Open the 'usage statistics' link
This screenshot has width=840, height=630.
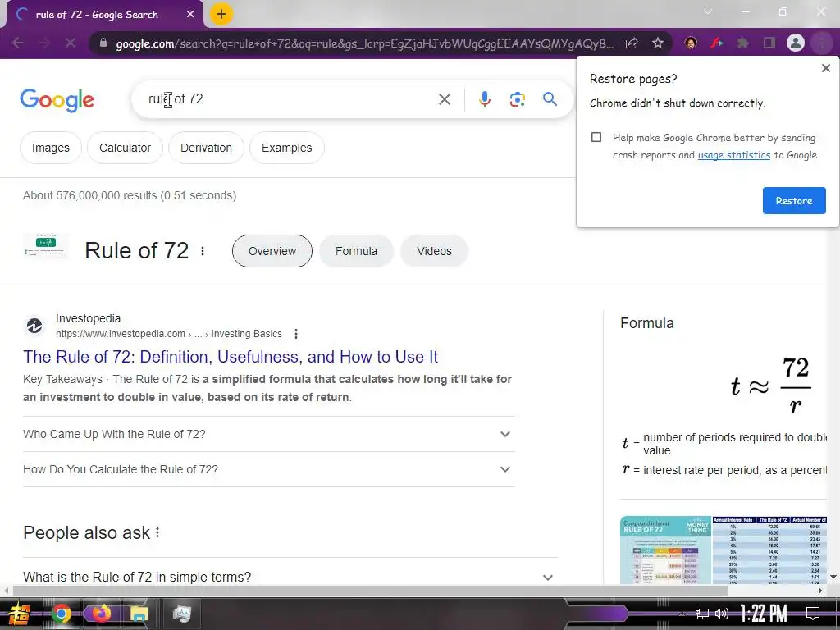[x=734, y=155]
